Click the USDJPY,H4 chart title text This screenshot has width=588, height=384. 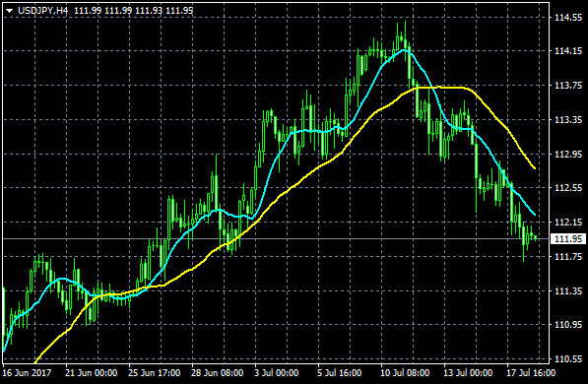point(43,11)
